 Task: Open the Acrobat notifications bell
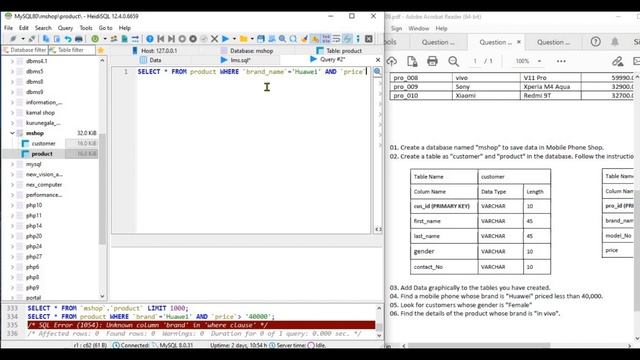pos(615,42)
